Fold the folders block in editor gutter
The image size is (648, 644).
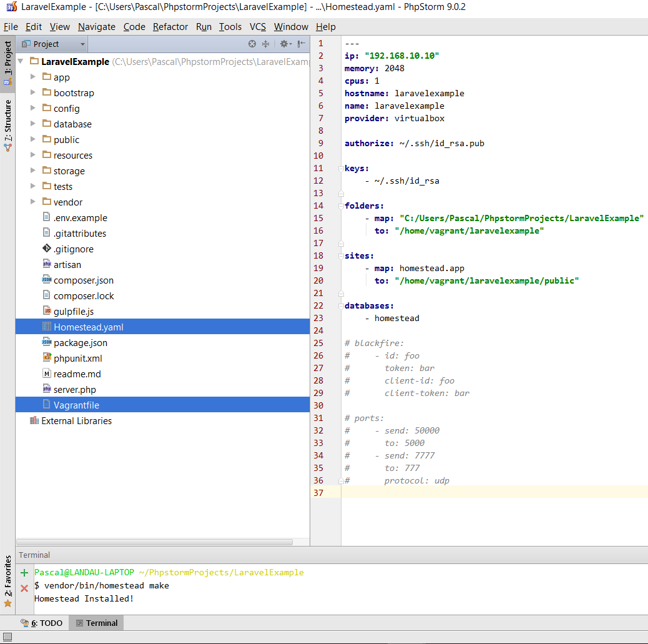(341, 206)
